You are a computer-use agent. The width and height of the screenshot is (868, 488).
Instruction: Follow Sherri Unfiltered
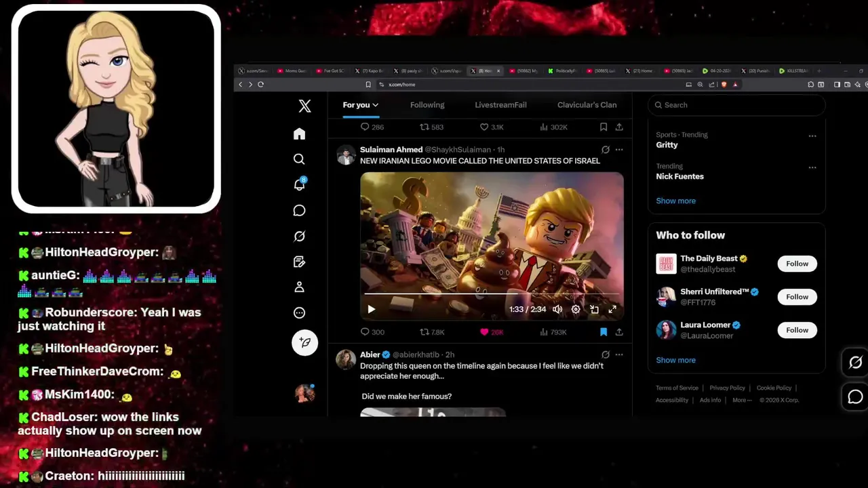coord(797,297)
